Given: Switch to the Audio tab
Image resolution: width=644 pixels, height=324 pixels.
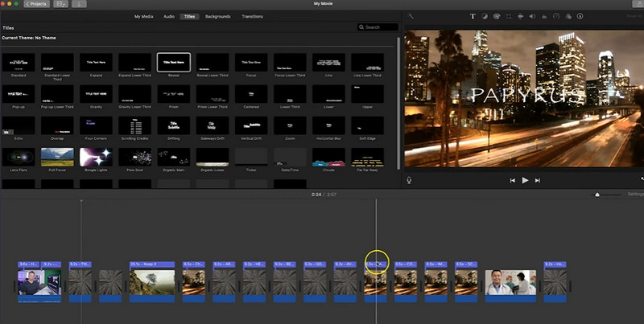Looking at the screenshot, I should 169,17.
